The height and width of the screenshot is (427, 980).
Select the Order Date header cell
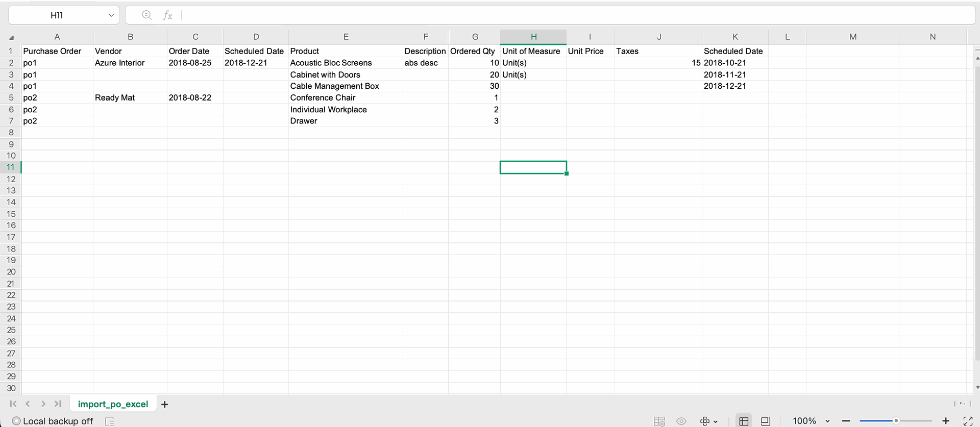[195, 51]
